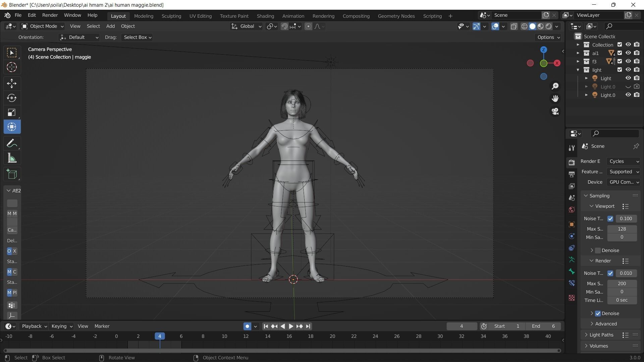
Task: Open the Physics properties tab
Action: [x=572, y=236]
